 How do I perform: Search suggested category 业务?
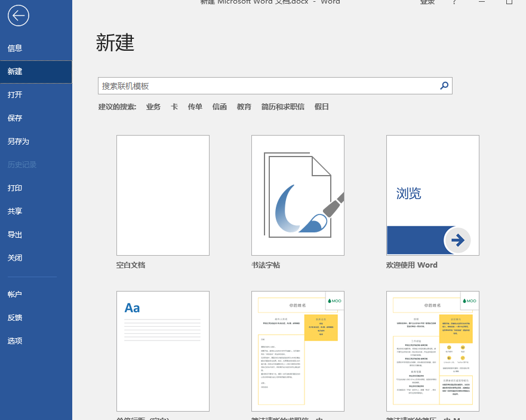click(153, 107)
